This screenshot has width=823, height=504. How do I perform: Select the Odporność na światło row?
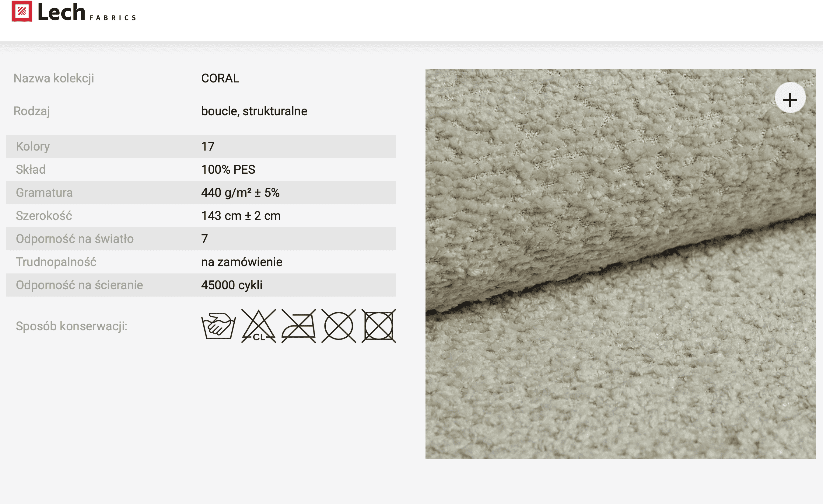tap(201, 239)
